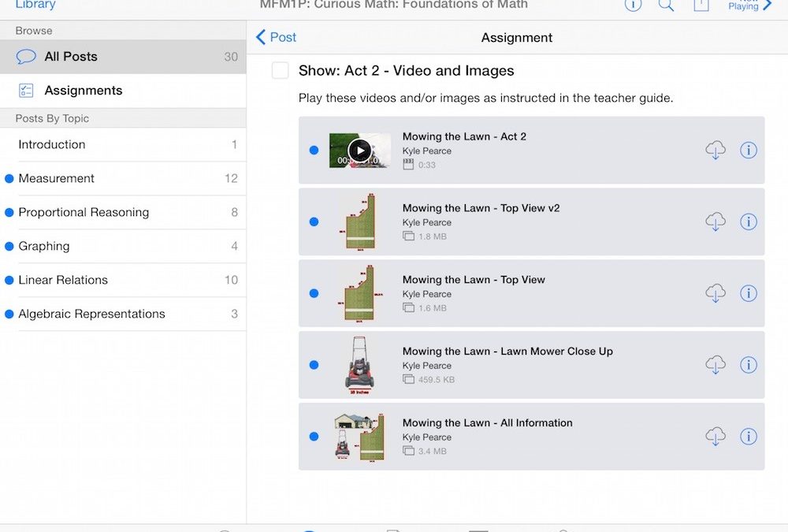Image resolution: width=788 pixels, height=532 pixels.
Task: Download Lawn Mower Close Up image
Action: [x=715, y=365]
